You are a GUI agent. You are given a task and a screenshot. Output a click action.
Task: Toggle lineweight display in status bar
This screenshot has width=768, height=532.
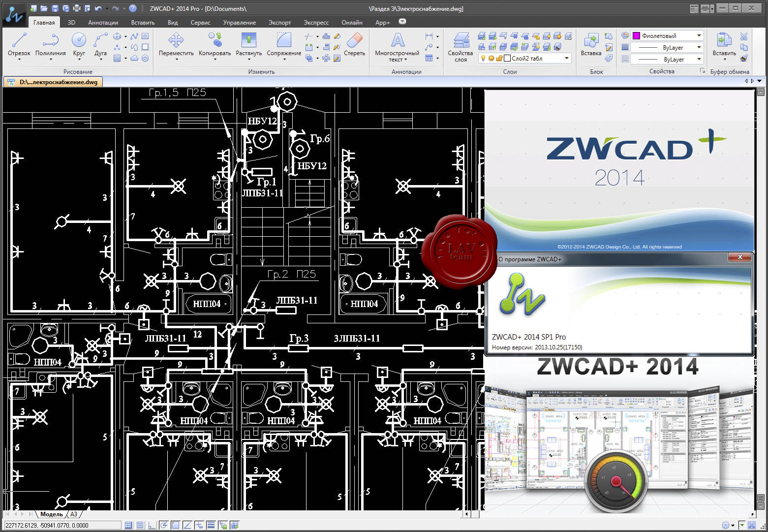(211, 525)
